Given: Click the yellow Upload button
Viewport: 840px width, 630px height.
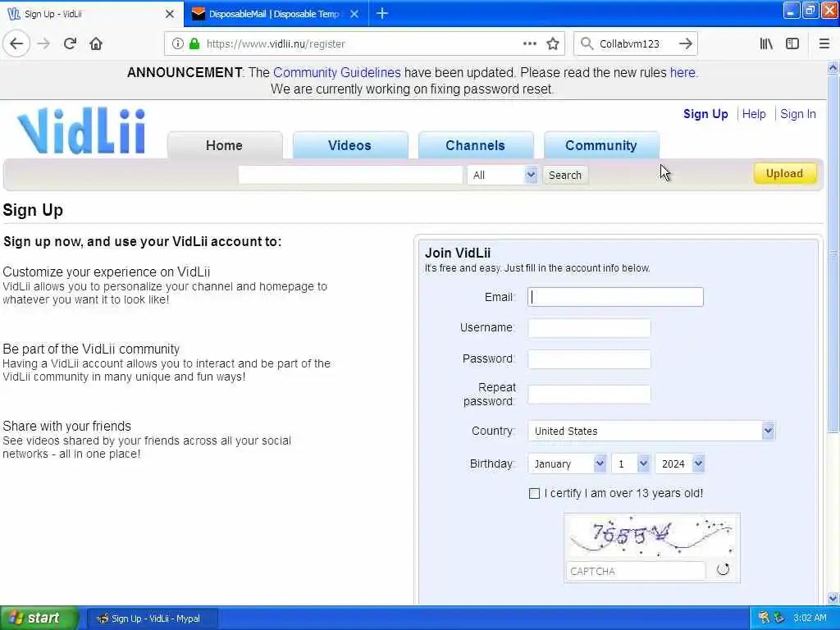Looking at the screenshot, I should coord(785,174).
